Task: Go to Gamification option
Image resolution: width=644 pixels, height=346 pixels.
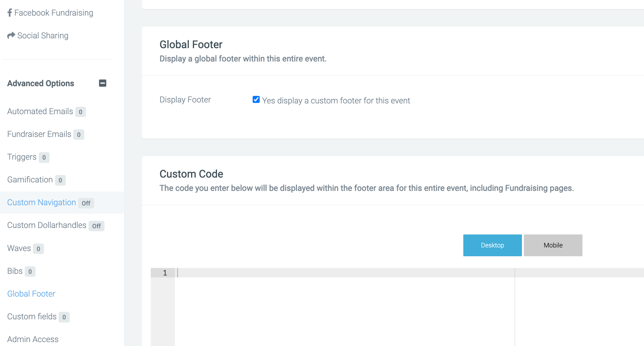Action: pyautogui.click(x=30, y=180)
